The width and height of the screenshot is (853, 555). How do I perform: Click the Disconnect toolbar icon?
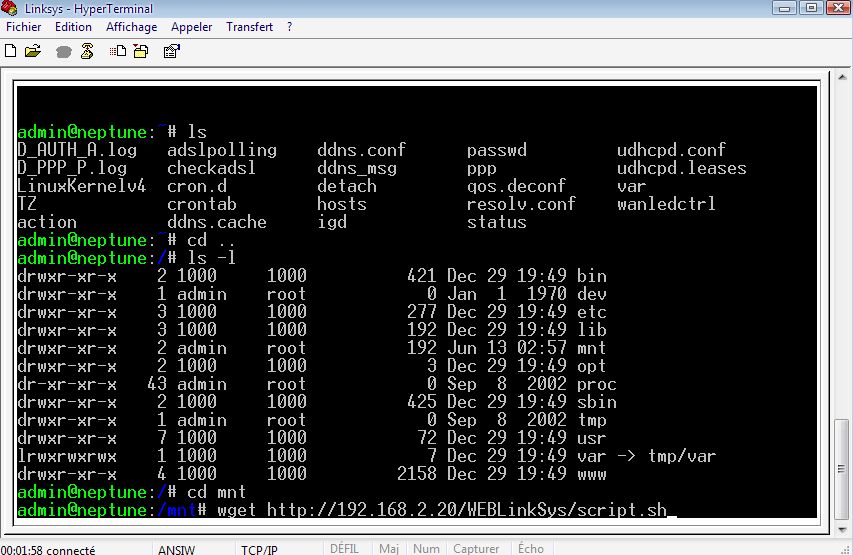tap(87, 51)
